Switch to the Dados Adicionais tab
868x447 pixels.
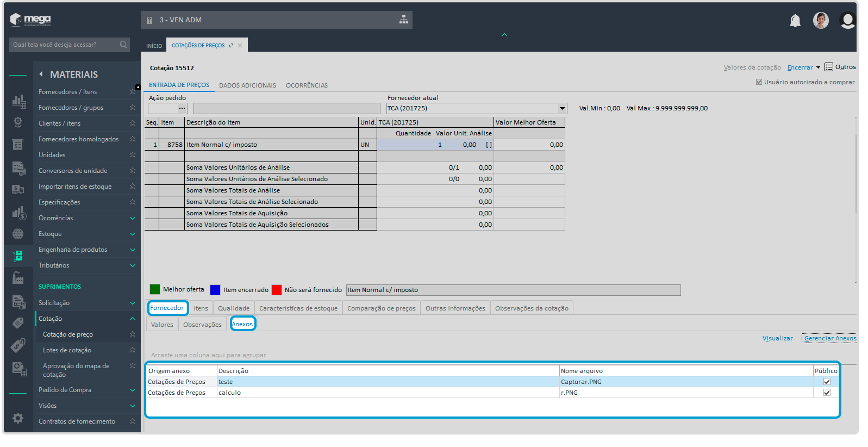[247, 85]
